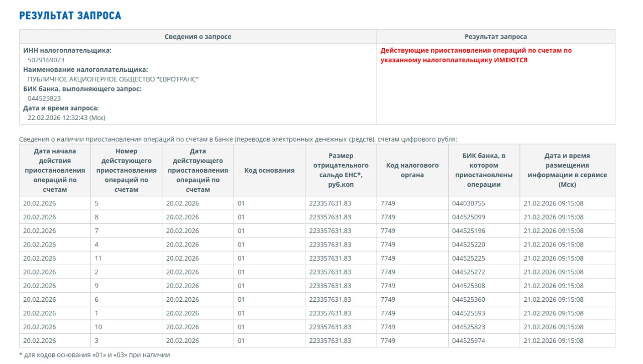The height and width of the screenshot is (364, 643).
Task: Click the 'Результат запроса' page heading
Action: 70,16
